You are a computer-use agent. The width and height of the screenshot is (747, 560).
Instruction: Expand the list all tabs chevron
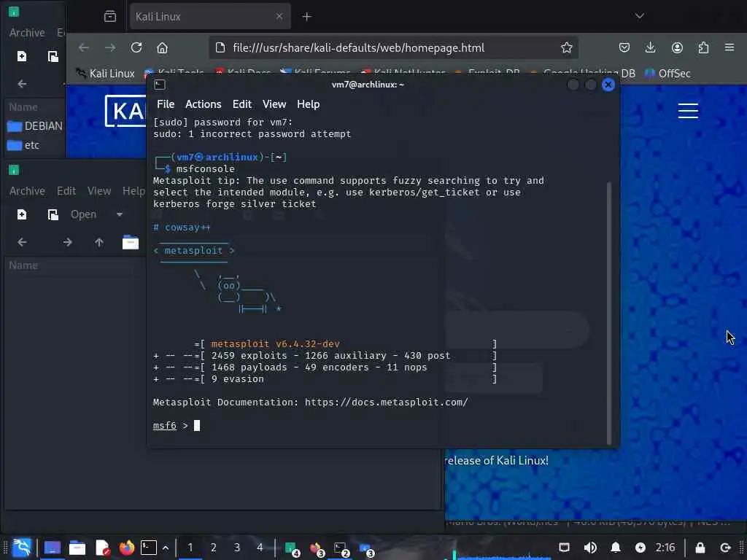[639, 16]
